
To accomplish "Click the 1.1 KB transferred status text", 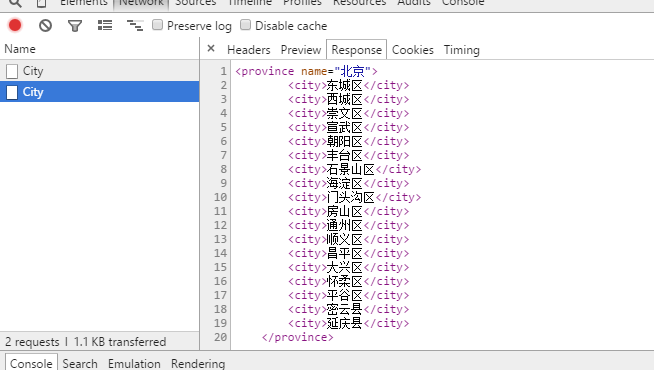I will pos(120,342).
